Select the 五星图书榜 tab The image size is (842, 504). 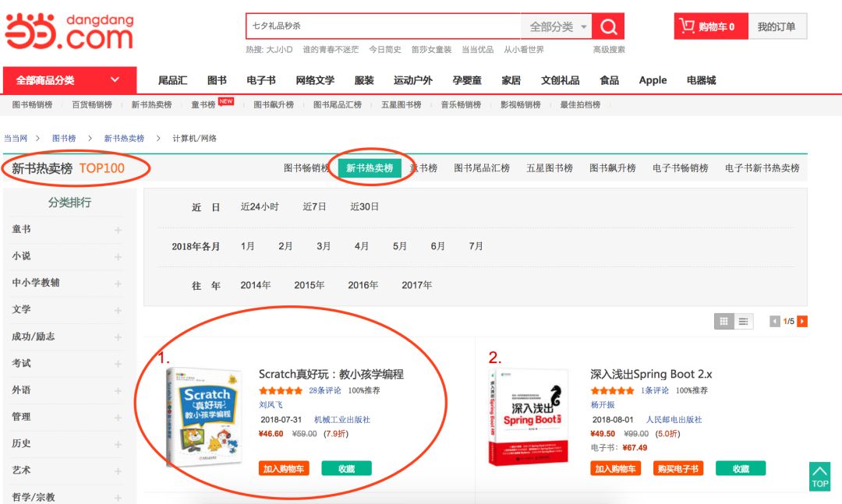(550, 168)
